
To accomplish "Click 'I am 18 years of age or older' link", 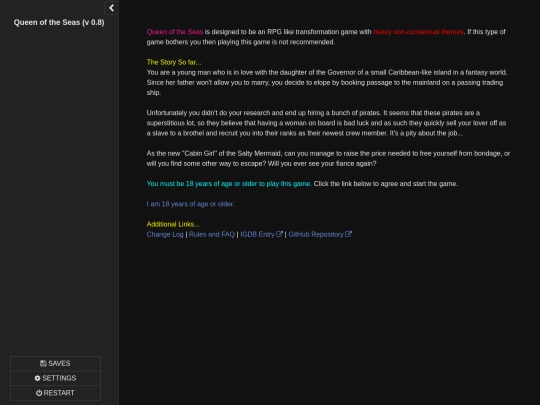I will pos(190,204).
